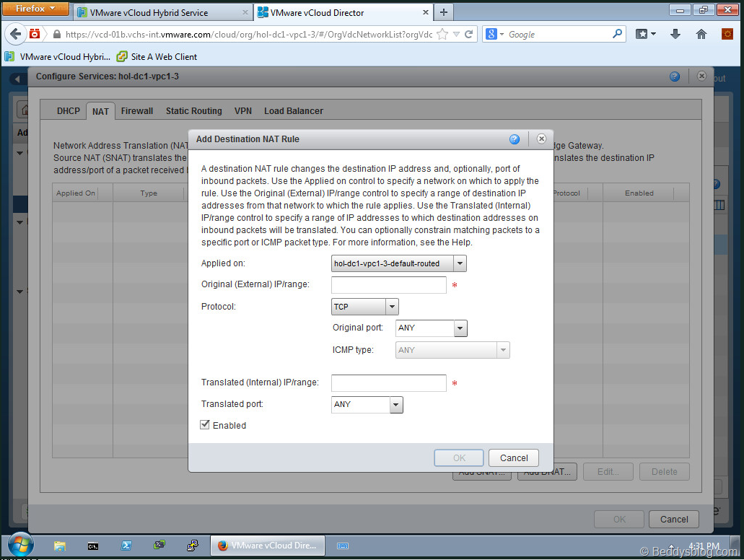Expand the Original port combo box
Viewport: 744px width, 560px height.
tap(460, 328)
